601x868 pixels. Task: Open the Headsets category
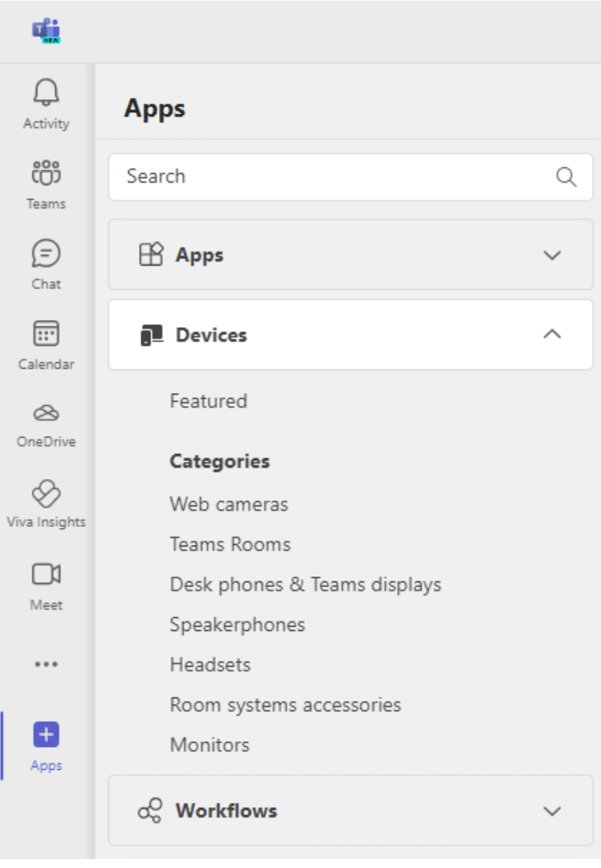pyautogui.click(x=210, y=664)
